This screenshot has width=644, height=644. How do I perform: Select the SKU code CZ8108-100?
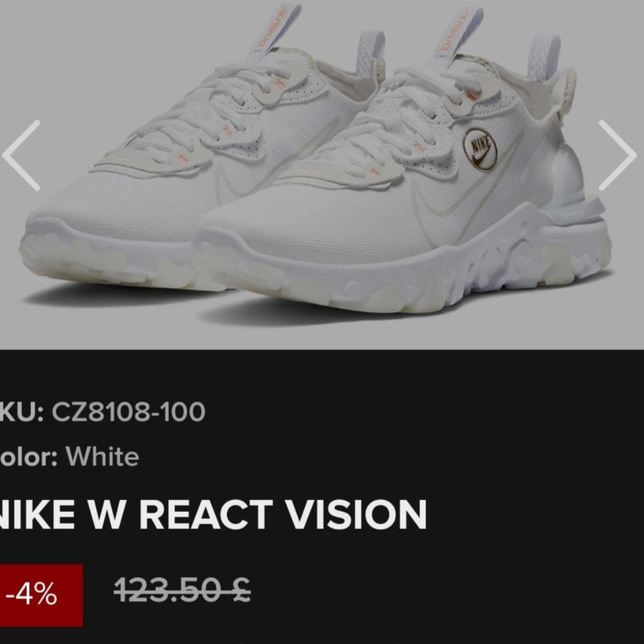pos(129,412)
